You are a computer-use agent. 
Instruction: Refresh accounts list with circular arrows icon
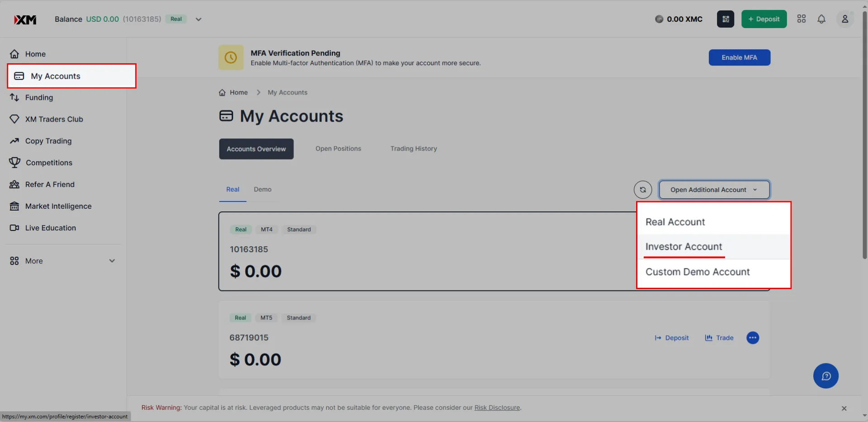642,190
